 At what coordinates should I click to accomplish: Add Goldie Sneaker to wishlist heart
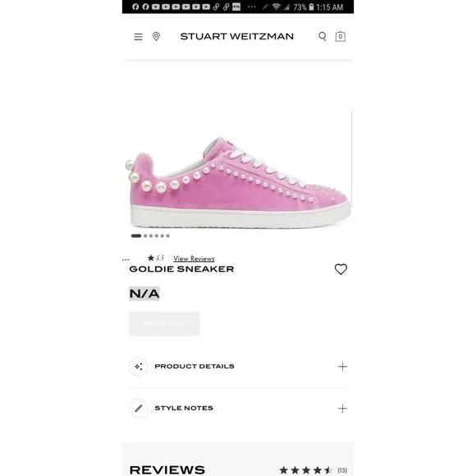tap(341, 269)
